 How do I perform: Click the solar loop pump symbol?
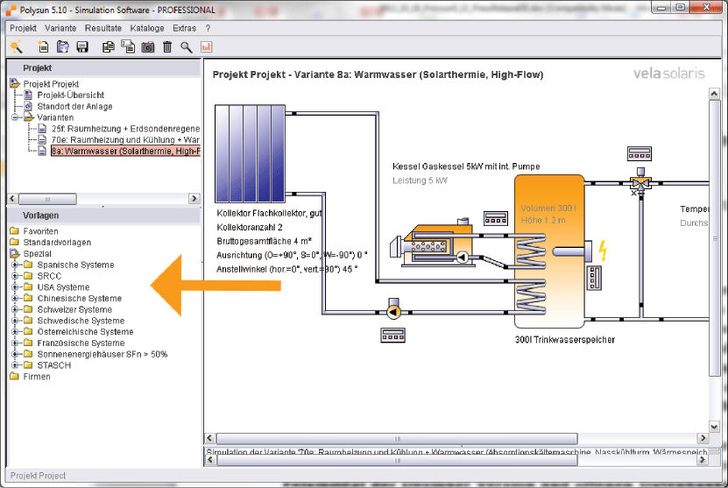click(393, 310)
